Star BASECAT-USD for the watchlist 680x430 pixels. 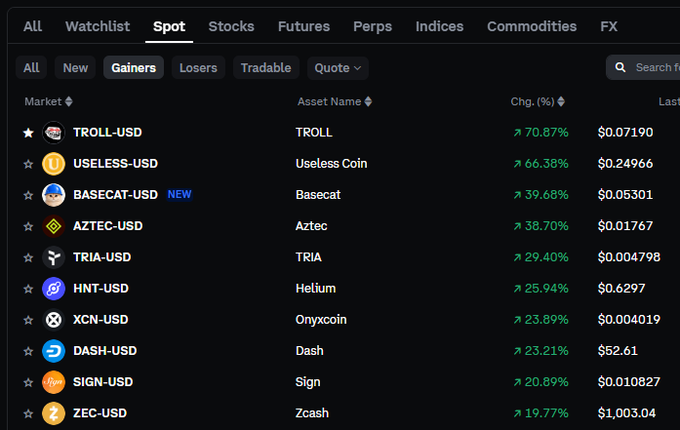(28, 195)
